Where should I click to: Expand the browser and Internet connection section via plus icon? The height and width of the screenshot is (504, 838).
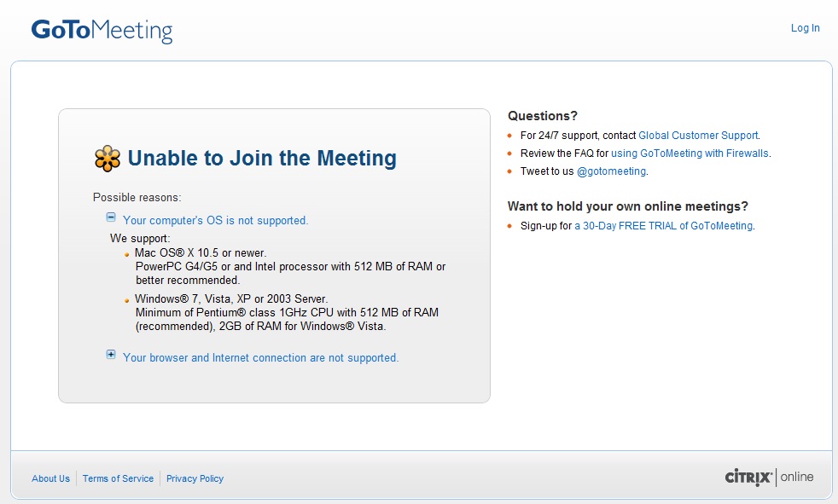click(111, 355)
